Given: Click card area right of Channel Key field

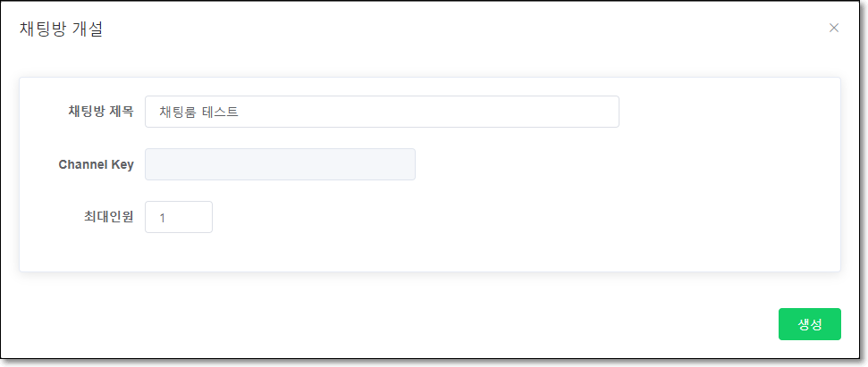Looking at the screenshot, I should (626, 164).
